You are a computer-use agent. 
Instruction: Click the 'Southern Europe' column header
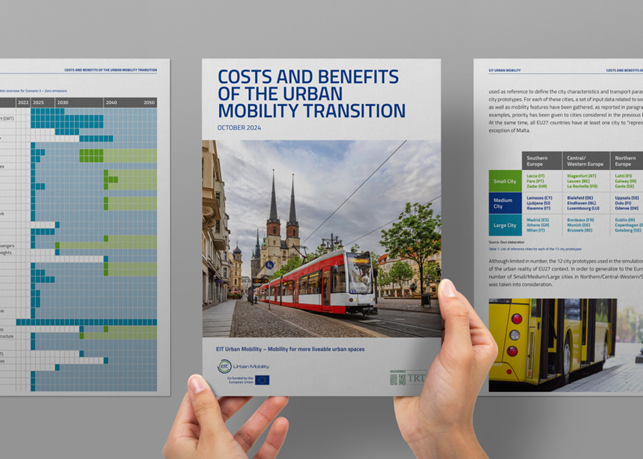(542, 161)
